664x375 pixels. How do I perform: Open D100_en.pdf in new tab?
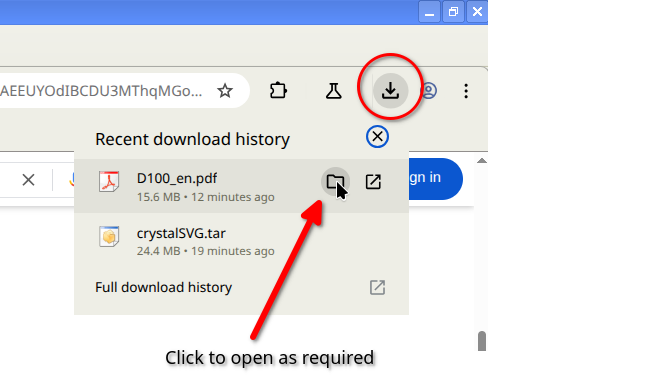coord(373,182)
